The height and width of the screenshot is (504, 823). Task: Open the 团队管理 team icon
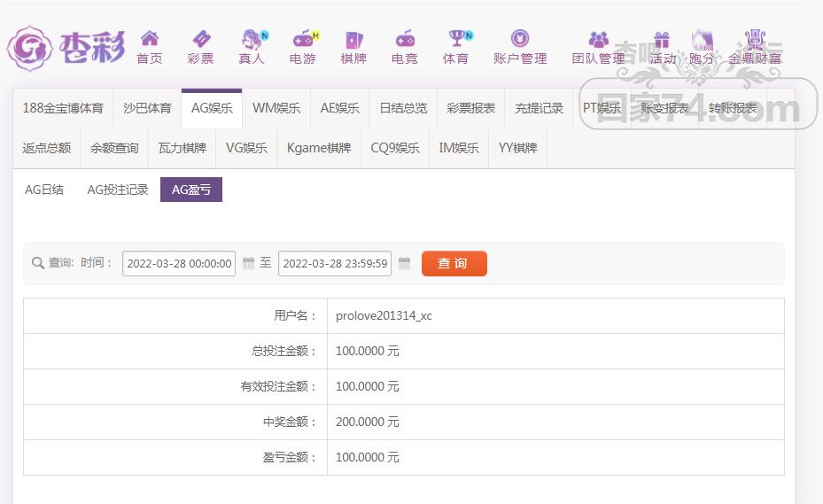pos(598,40)
